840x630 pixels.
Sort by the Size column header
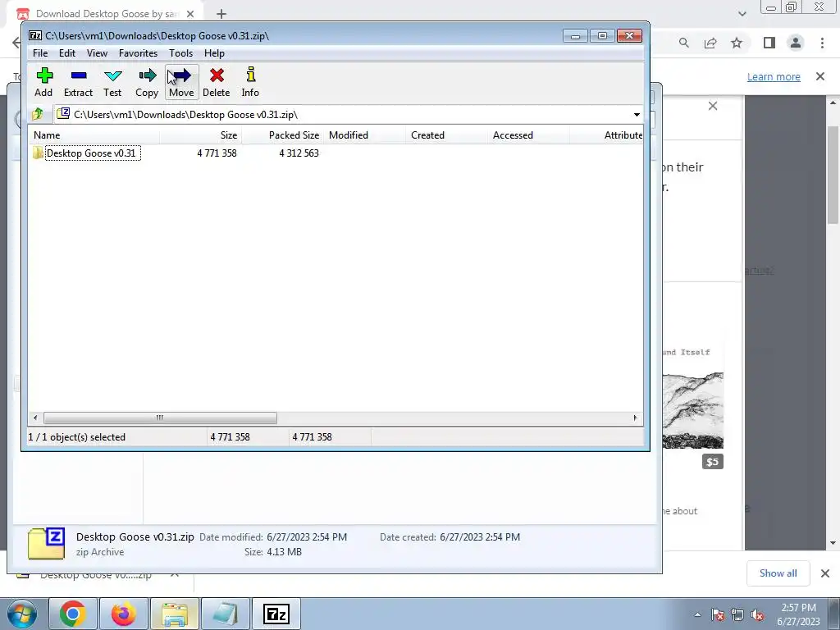200,135
